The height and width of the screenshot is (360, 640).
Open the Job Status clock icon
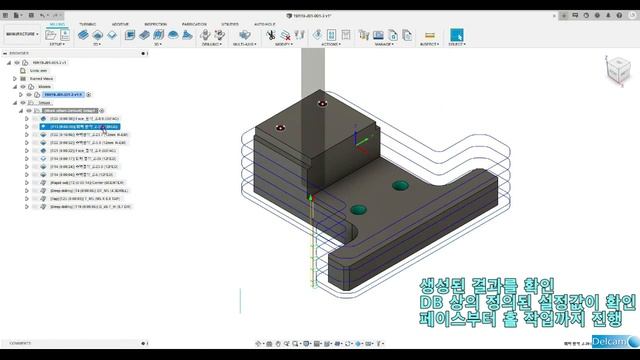(586, 16)
